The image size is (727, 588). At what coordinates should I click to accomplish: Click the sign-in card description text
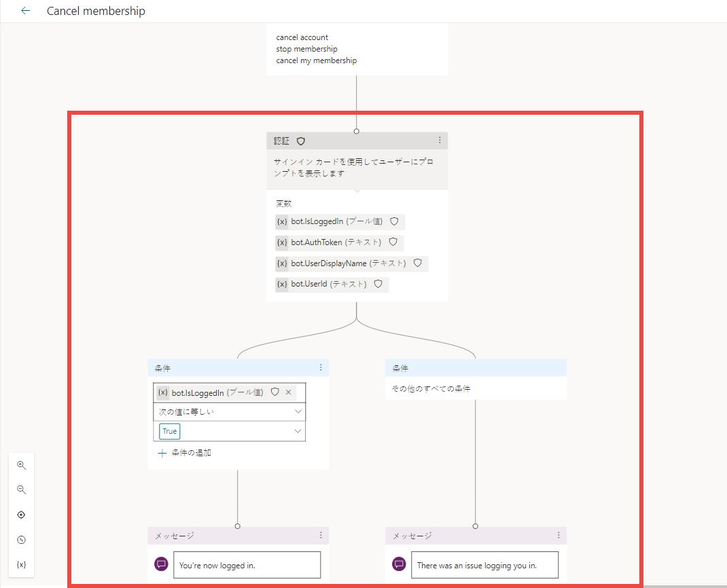[353, 167]
